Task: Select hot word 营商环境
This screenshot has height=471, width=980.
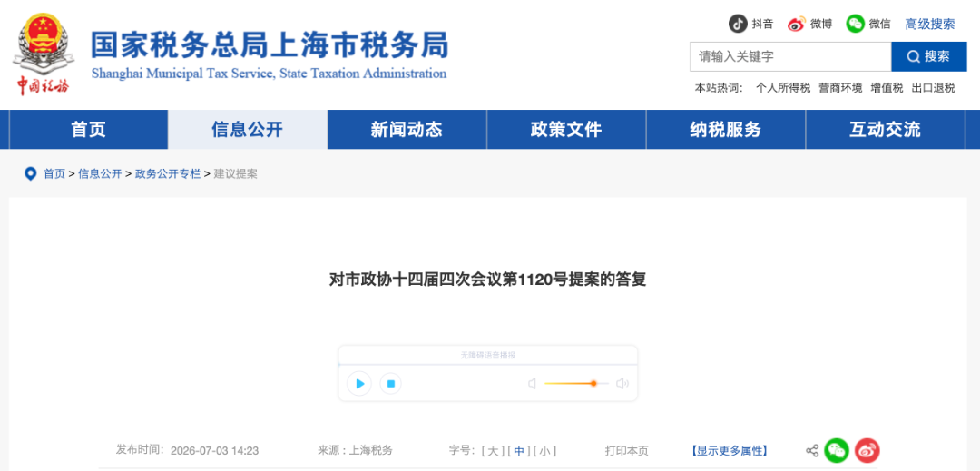Action: pyautogui.click(x=840, y=88)
